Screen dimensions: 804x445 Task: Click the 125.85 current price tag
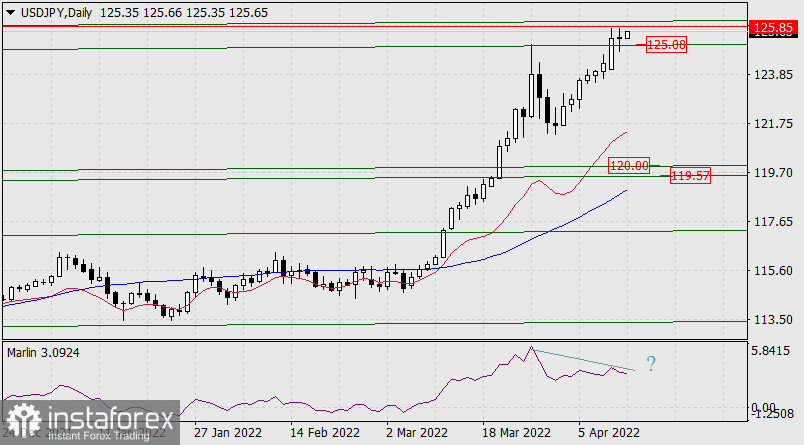pyautogui.click(x=773, y=27)
